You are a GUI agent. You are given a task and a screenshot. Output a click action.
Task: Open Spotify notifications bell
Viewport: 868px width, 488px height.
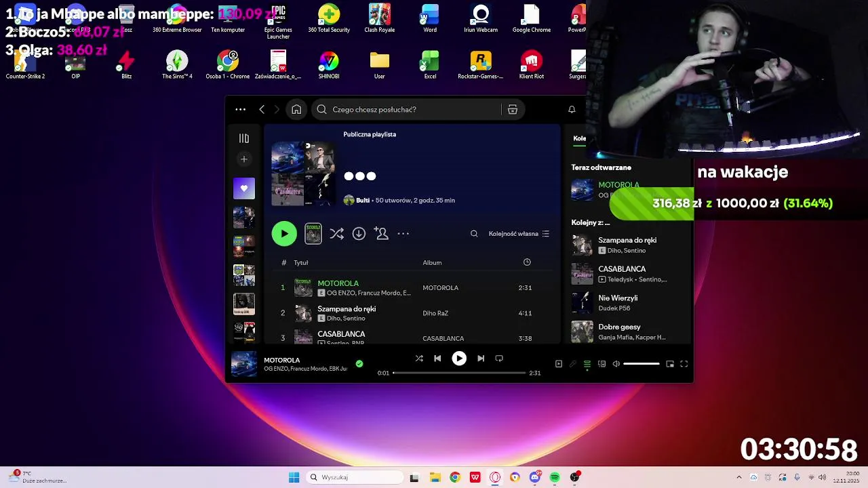coord(572,109)
